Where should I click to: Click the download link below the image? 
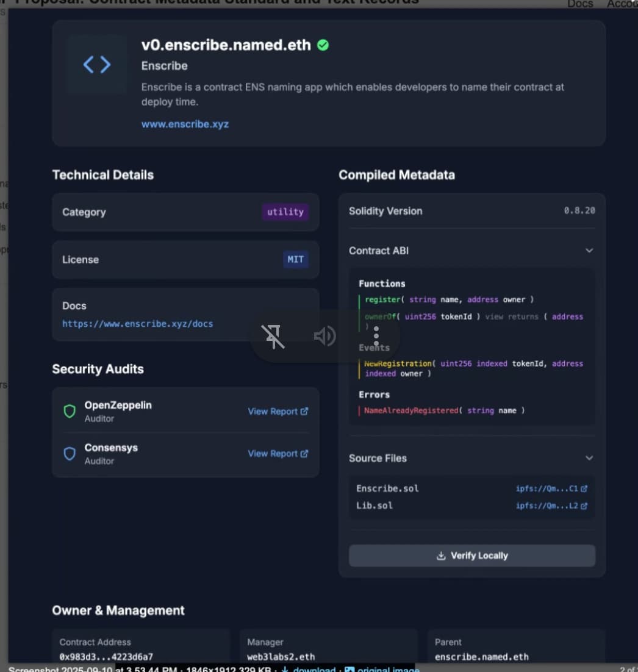(x=313, y=668)
